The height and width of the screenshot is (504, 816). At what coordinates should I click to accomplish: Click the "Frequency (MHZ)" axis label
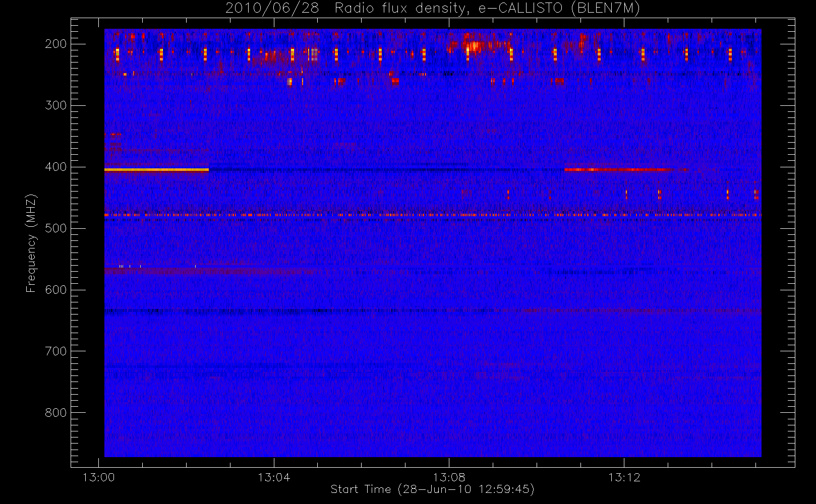31,243
